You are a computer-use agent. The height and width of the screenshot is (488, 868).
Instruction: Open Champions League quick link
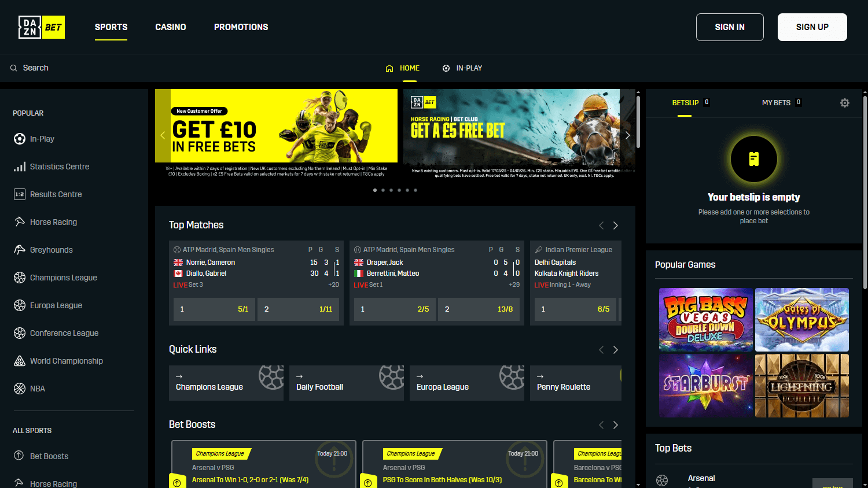coord(226,383)
